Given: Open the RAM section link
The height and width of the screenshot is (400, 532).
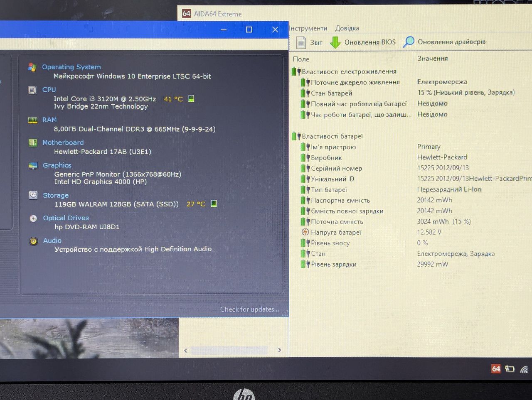Looking at the screenshot, I should coord(49,120).
